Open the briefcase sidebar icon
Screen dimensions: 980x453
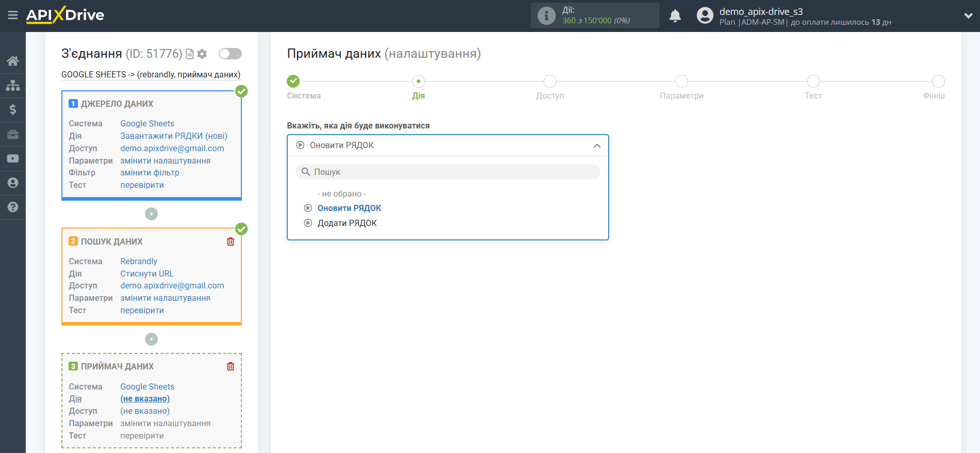click(13, 134)
